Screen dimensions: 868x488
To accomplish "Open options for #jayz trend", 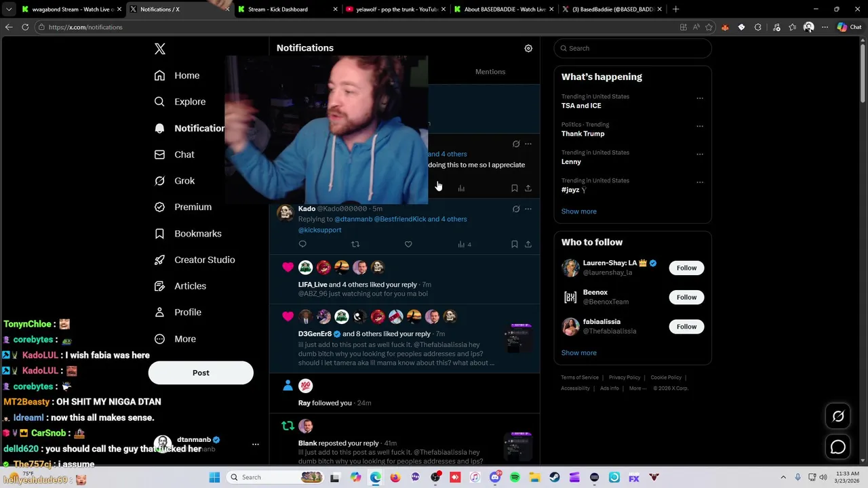I will (700, 182).
